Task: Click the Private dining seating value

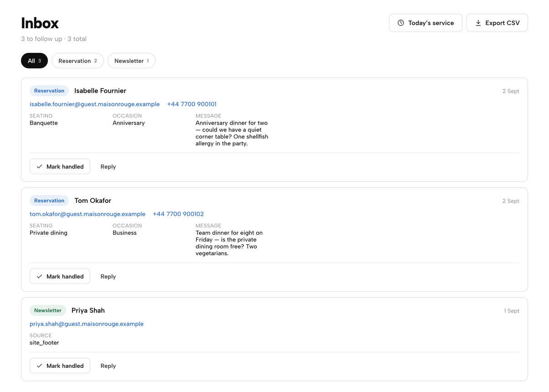Action: point(48,233)
